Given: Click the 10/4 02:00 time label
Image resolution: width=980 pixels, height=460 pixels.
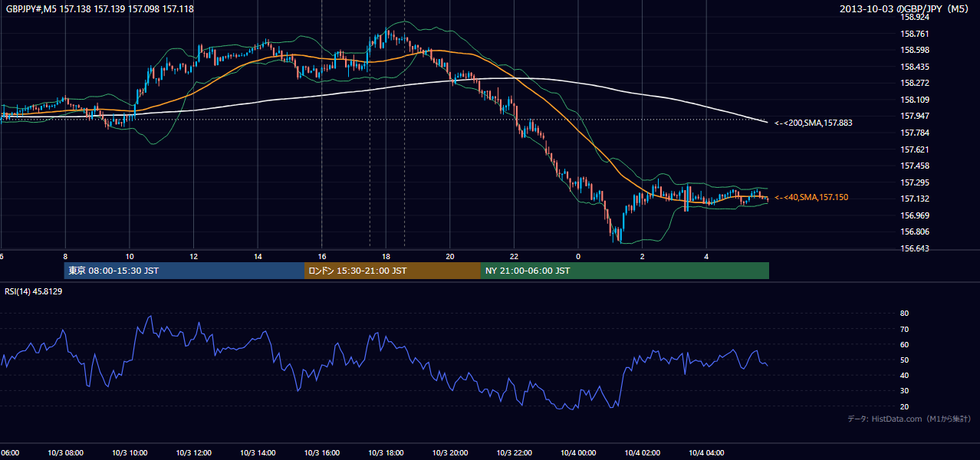Looking at the screenshot, I should tap(643, 453).
